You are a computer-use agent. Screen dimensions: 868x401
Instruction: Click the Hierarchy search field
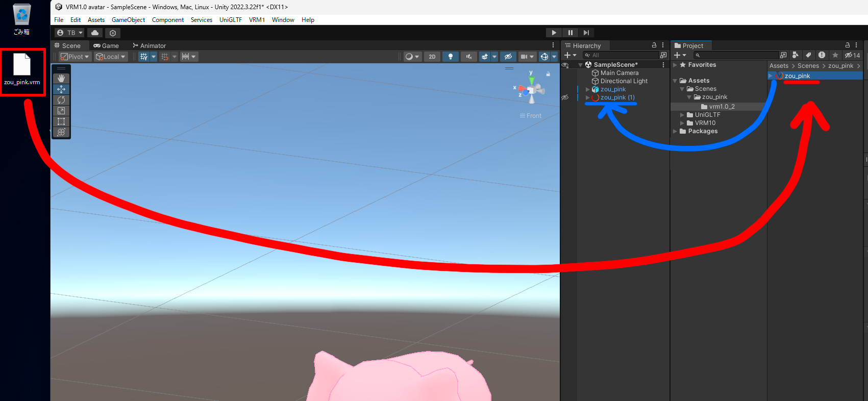coord(623,55)
